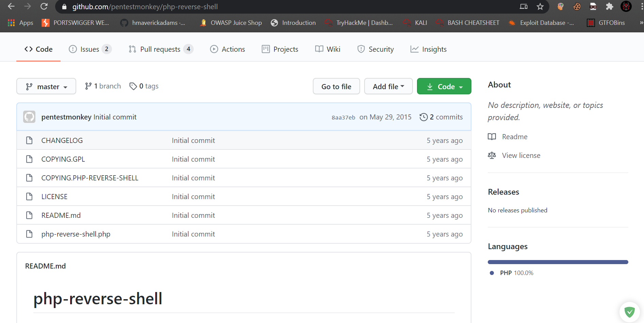The height and width of the screenshot is (323, 644).
Task: Open commit hash 8aa37eb
Action: point(343,117)
